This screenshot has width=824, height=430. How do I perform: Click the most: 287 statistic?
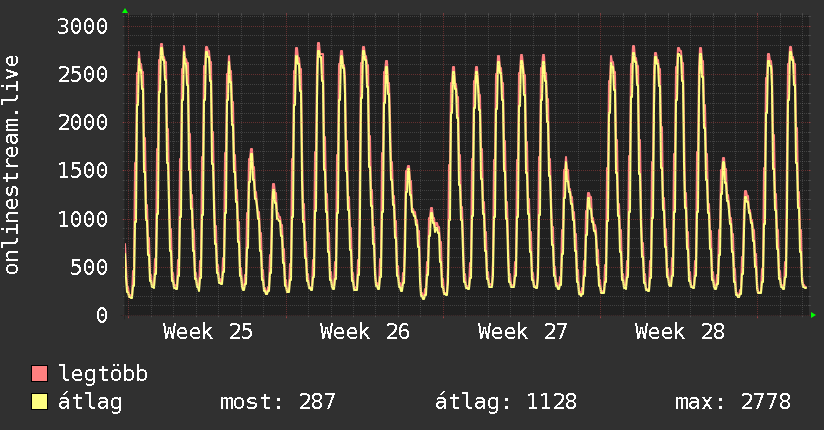point(277,402)
